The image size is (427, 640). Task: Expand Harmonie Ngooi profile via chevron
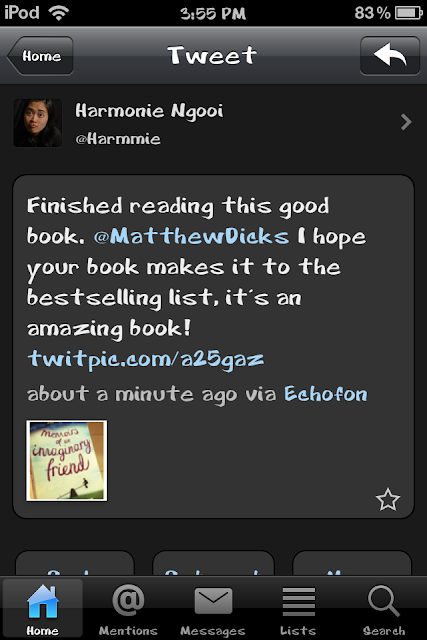[406, 122]
